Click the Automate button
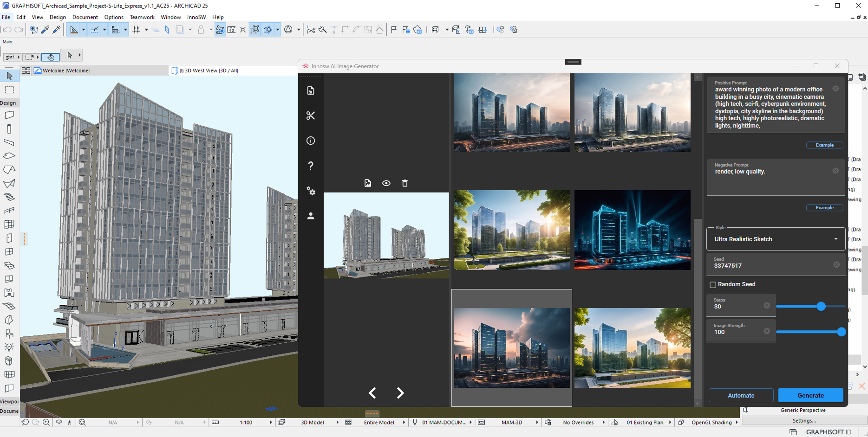Screen dimensions: 868x437 coord(741,395)
